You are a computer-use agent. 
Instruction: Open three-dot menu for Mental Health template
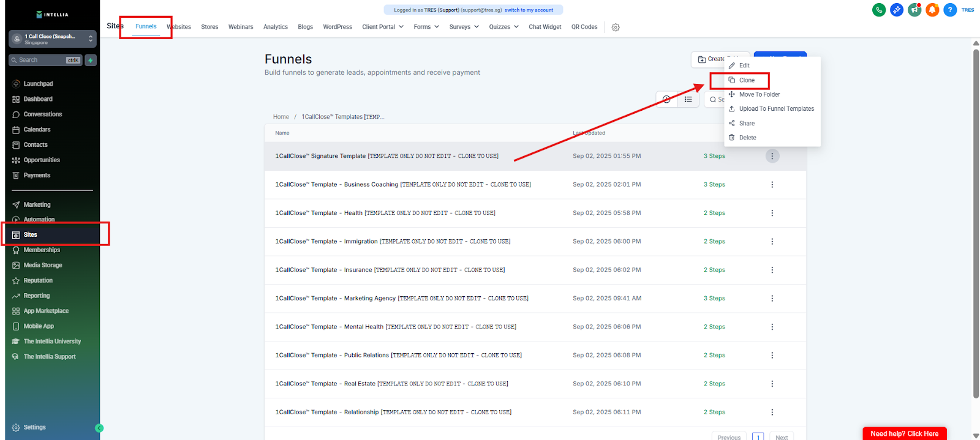point(772,327)
